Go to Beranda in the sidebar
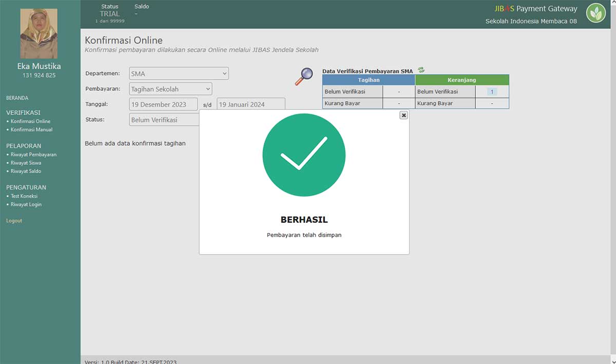Image resolution: width=616 pixels, height=364 pixels. click(17, 98)
